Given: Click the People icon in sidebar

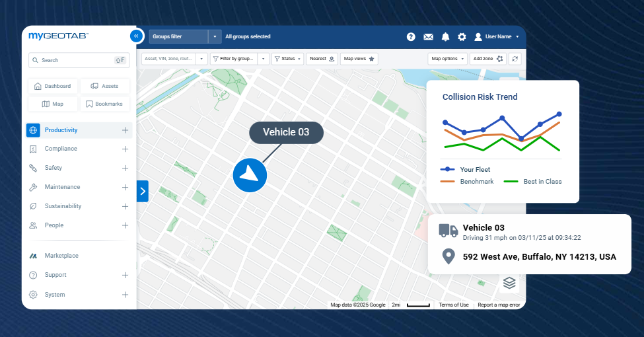Looking at the screenshot, I should pos(33,225).
